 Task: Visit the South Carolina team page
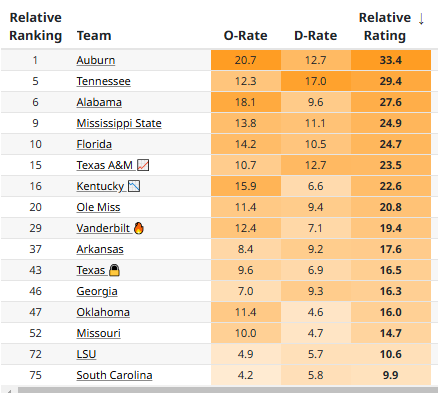click(114, 375)
